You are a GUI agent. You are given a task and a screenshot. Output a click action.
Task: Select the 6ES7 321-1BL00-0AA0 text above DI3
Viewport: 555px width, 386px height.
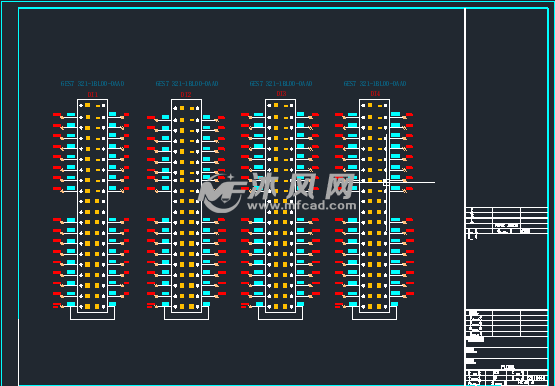pos(281,83)
